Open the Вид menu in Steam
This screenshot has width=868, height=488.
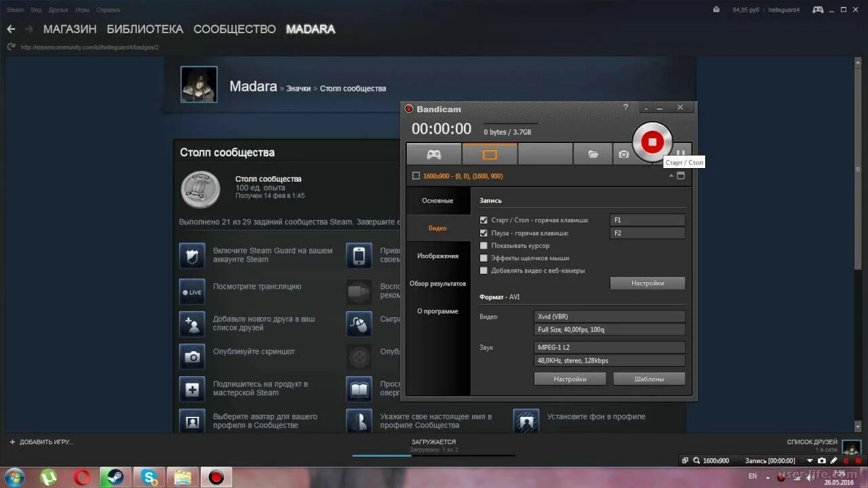[36, 10]
